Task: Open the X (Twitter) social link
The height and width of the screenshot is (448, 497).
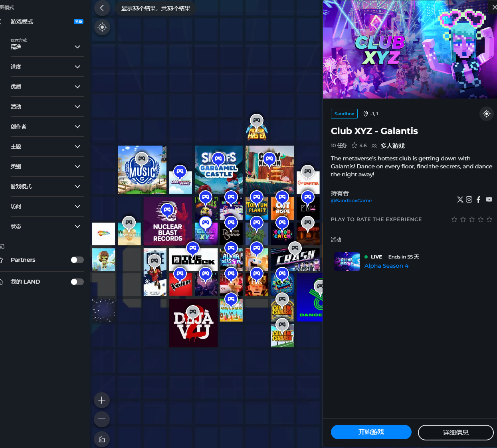Action: tap(460, 199)
